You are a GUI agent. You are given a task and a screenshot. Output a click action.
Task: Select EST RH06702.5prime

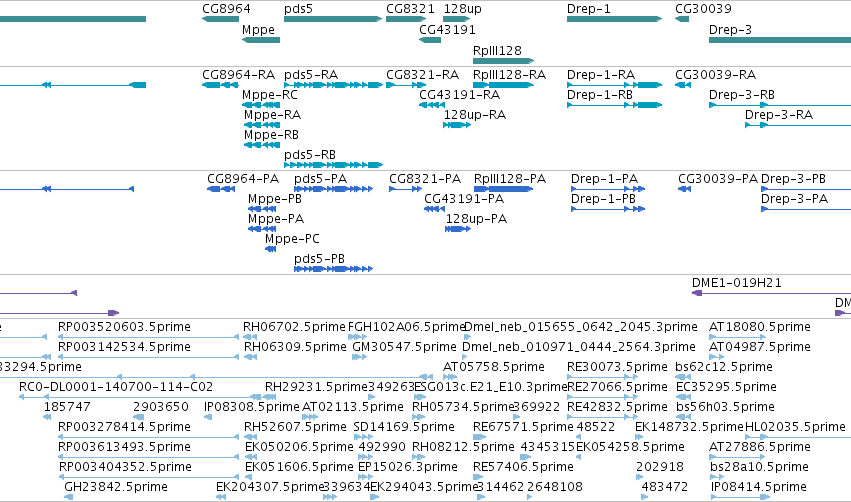[294, 327]
